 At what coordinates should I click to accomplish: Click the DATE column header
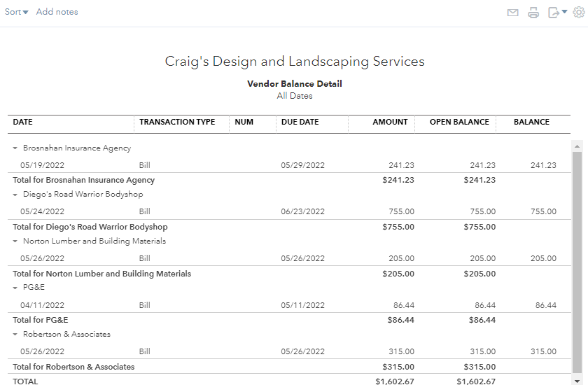click(x=23, y=122)
